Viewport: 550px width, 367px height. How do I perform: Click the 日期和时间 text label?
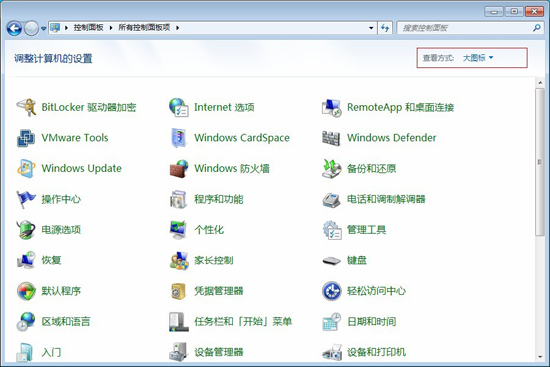pyautogui.click(x=371, y=321)
